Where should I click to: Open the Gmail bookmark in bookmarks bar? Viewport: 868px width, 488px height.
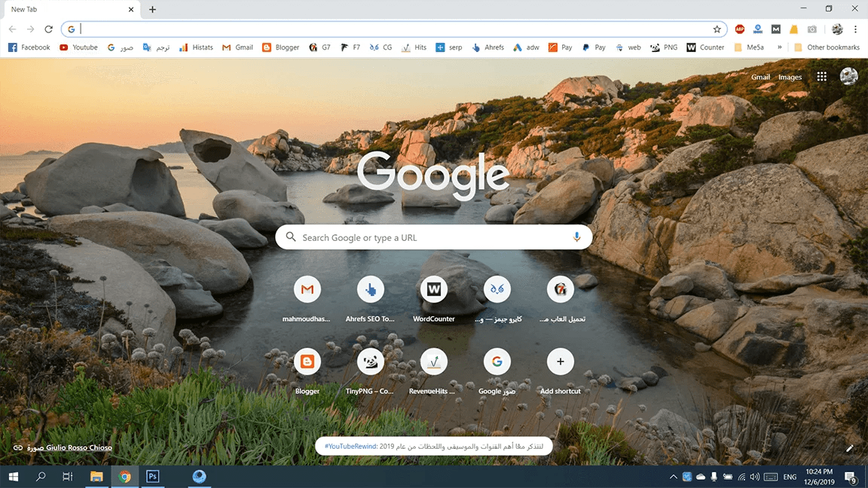click(x=237, y=47)
